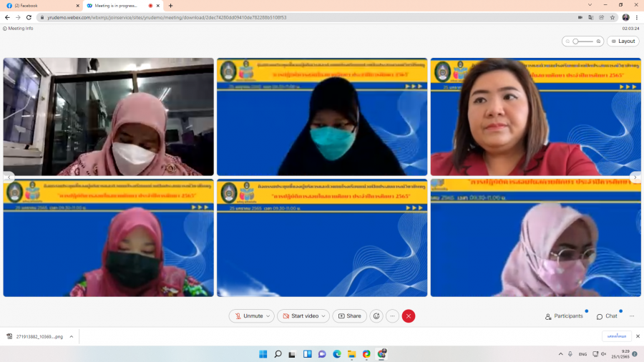644x362 pixels.
Task: Click the Unmute microphone button
Action: 247,316
